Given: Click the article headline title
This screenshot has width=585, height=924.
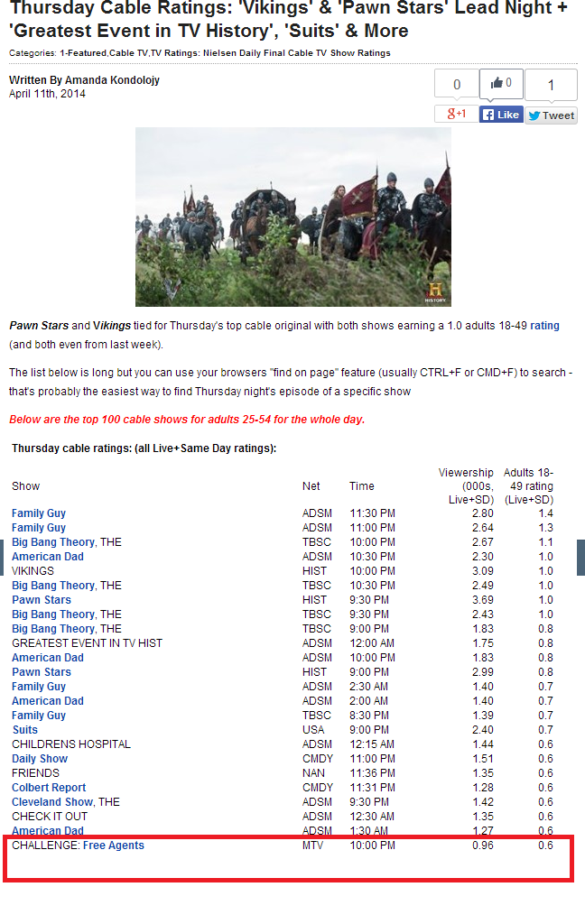Looking at the screenshot, I should 288,19.
